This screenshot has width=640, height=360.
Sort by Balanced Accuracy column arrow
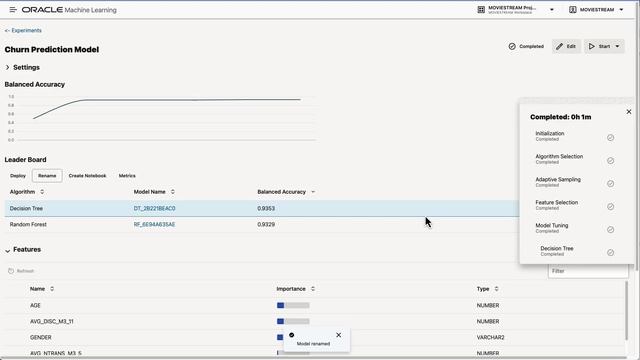313,192
